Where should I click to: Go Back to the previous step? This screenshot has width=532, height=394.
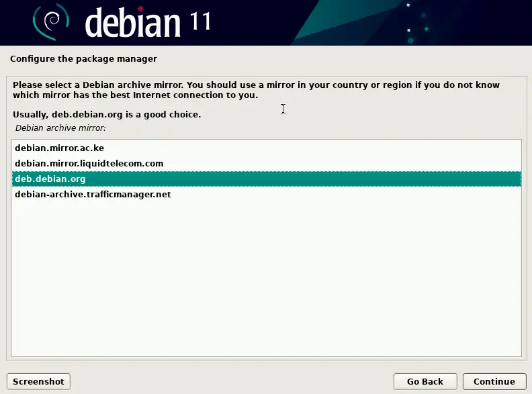coord(425,381)
